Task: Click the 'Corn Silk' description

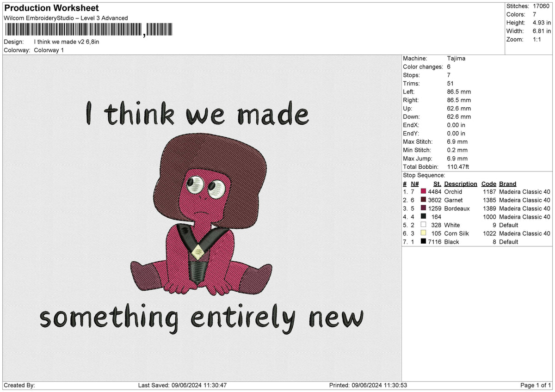Action: (456, 233)
